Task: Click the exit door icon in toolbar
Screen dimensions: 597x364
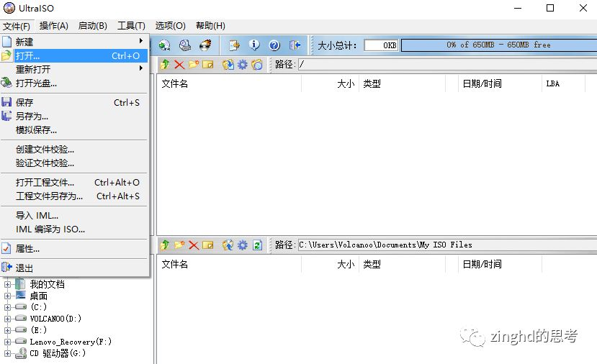Action: [x=295, y=45]
